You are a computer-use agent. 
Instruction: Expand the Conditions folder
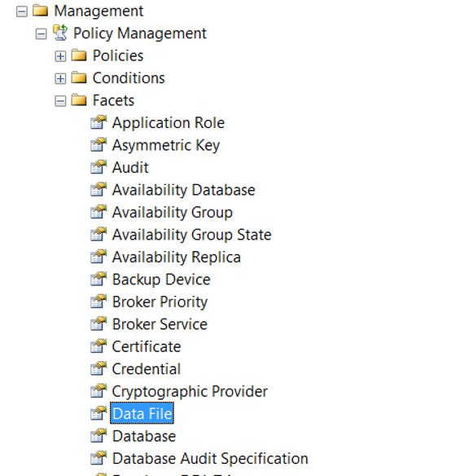tap(60, 78)
